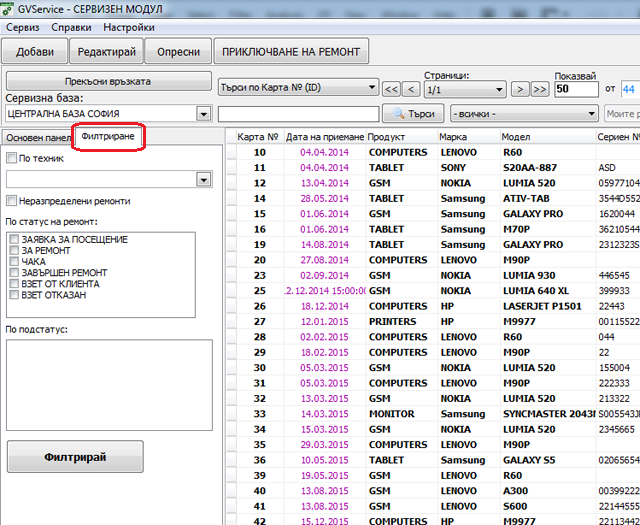The image size is (640, 525).
Task: Go to previous page with < button
Action: pyautogui.click(x=411, y=89)
